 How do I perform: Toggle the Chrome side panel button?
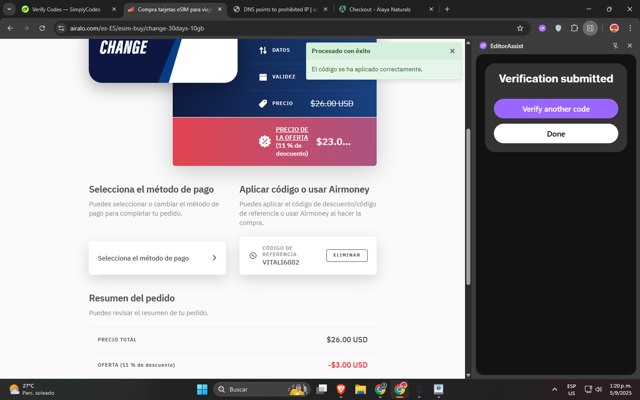pyautogui.click(x=590, y=28)
